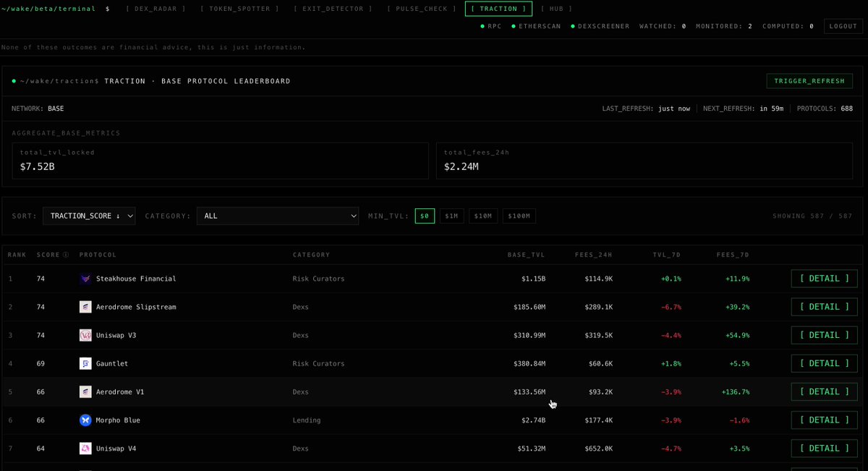Select the $1M minimum TVL filter

pyautogui.click(x=452, y=216)
